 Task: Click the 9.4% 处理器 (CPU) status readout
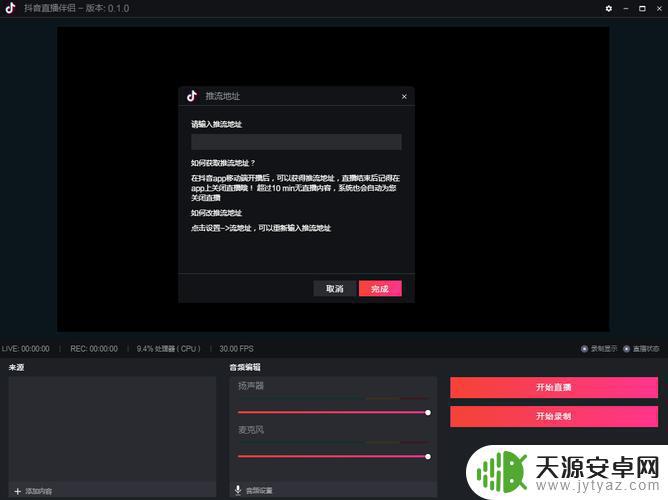pyautogui.click(x=168, y=349)
